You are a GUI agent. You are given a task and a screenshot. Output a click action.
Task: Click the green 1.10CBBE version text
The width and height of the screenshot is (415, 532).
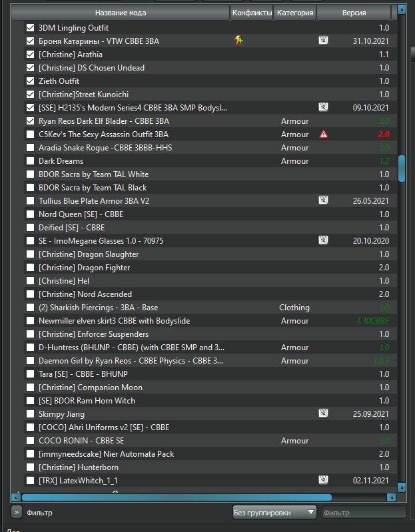click(x=373, y=321)
